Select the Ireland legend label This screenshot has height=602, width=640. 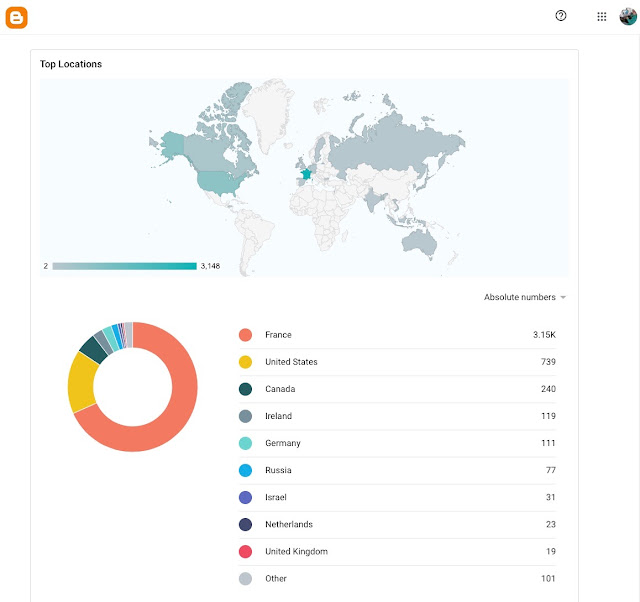point(278,416)
